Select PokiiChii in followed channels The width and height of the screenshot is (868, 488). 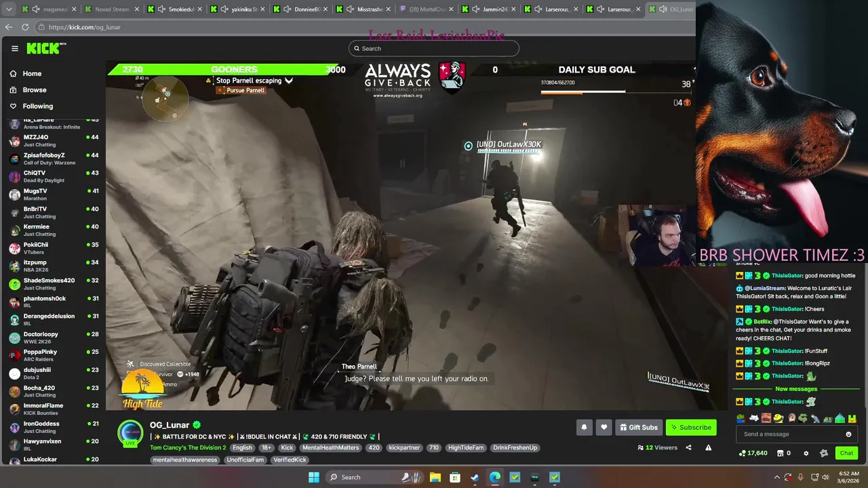coord(52,248)
